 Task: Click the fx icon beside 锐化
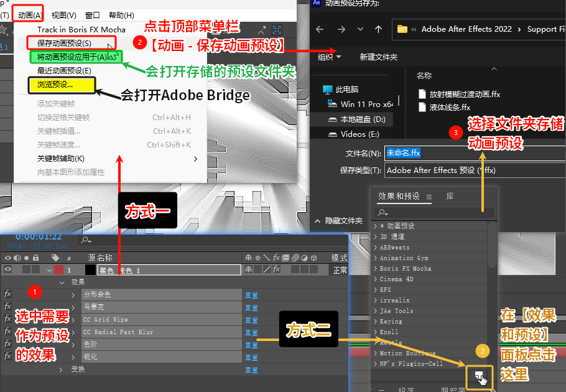(7, 357)
